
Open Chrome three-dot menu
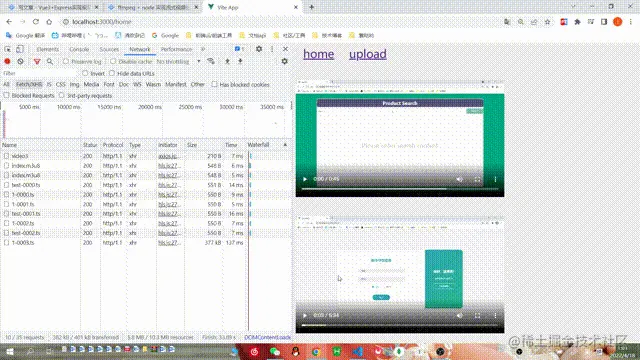point(631,22)
